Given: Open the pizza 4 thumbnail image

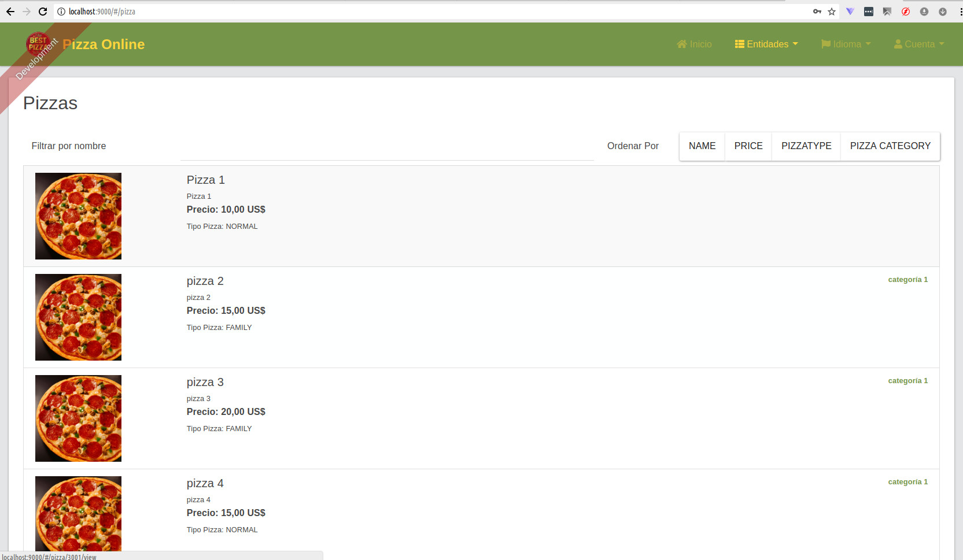Looking at the screenshot, I should tap(78, 513).
